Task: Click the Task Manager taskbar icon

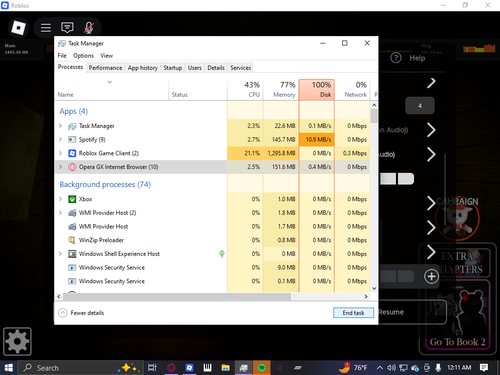Action: tap(244, 368)
